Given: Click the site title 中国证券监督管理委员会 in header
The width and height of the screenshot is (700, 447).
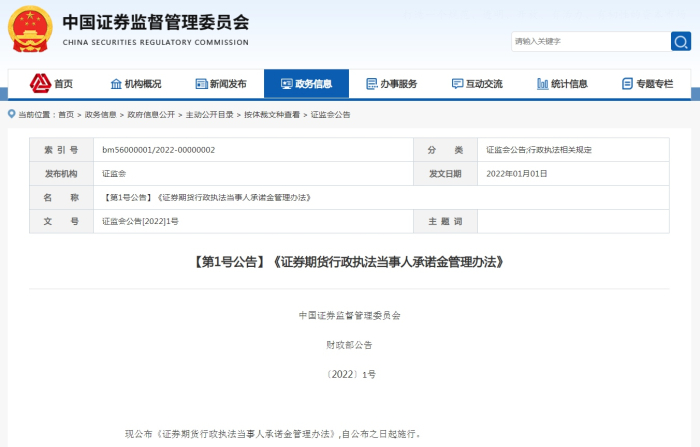Looking at the screenshot, I should tap(155, 22).
